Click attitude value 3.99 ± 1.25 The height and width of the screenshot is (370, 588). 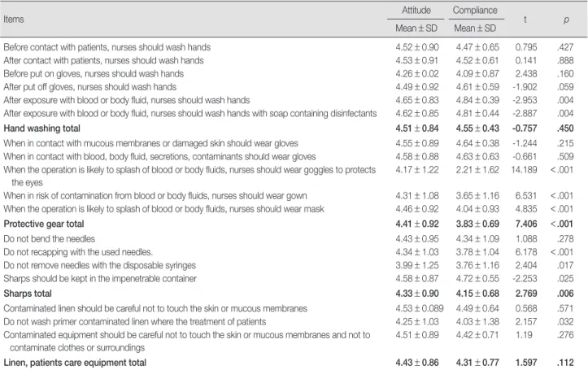point(417,265)
